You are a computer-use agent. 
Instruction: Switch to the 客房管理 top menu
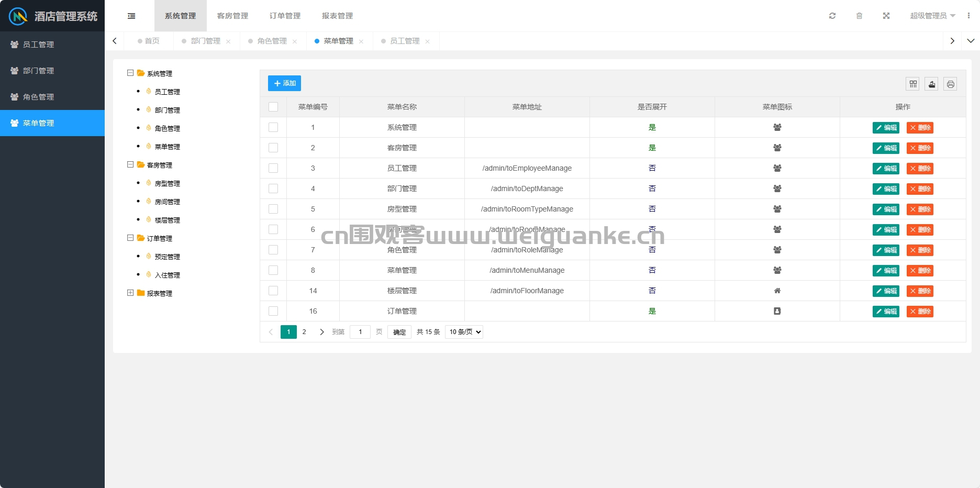[233, 16]
